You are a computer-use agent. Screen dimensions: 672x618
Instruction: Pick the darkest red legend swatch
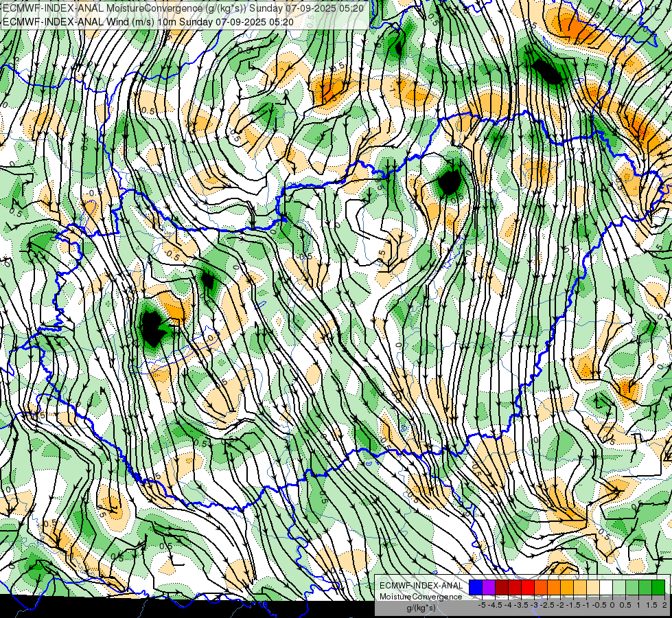(x=502, y=587)
